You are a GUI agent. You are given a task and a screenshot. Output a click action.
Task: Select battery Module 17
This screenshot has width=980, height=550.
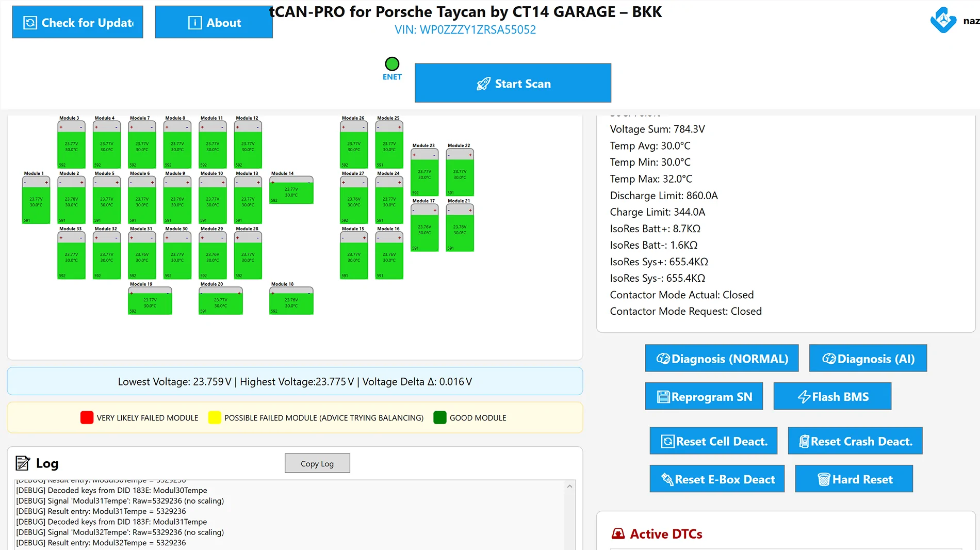coord(424,228)
